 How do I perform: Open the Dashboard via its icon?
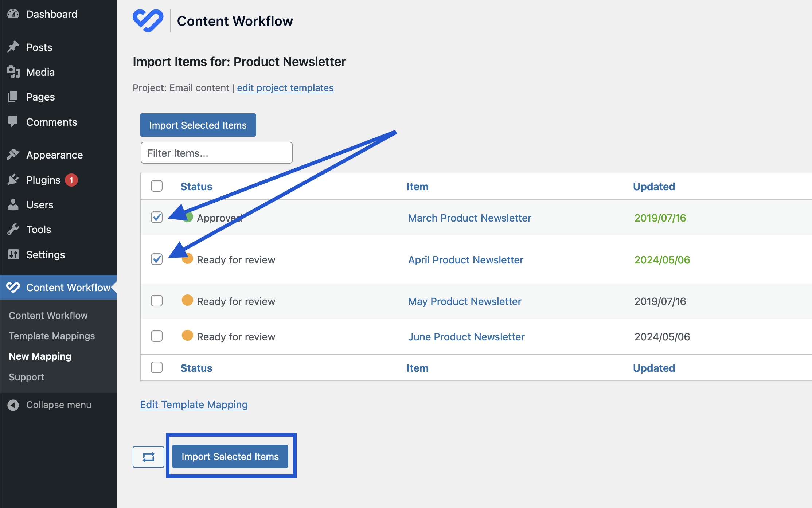13,14
